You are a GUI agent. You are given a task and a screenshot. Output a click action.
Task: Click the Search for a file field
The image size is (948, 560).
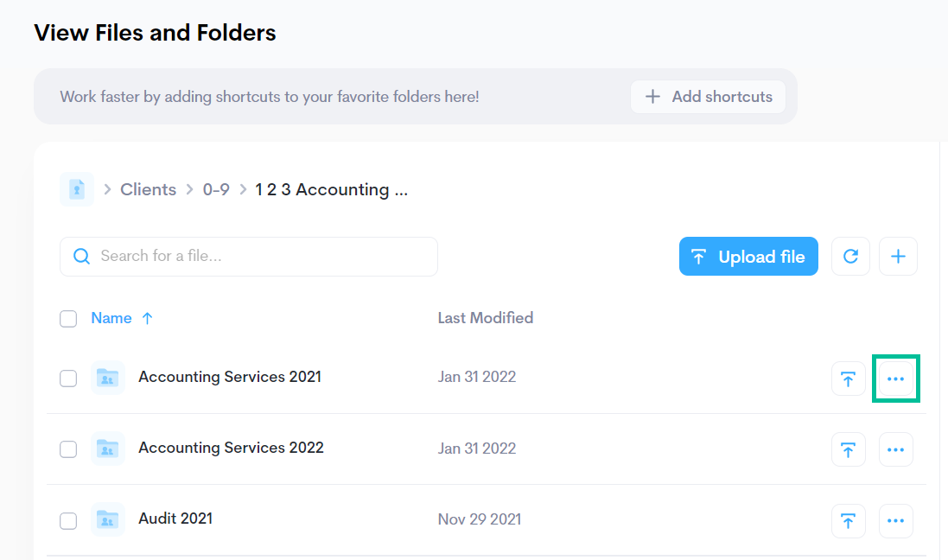point(249,257)
